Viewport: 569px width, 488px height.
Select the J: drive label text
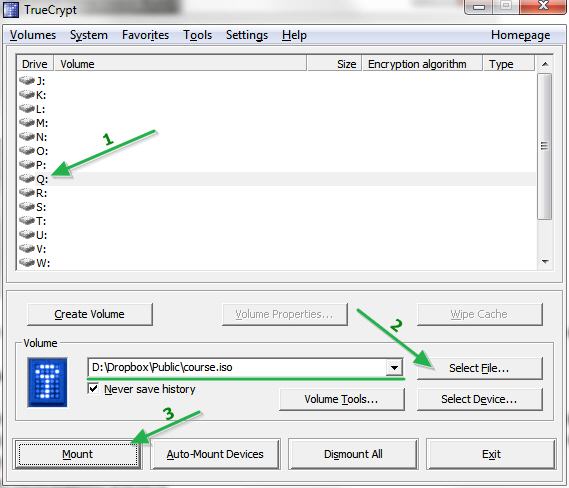click(41, 81)
